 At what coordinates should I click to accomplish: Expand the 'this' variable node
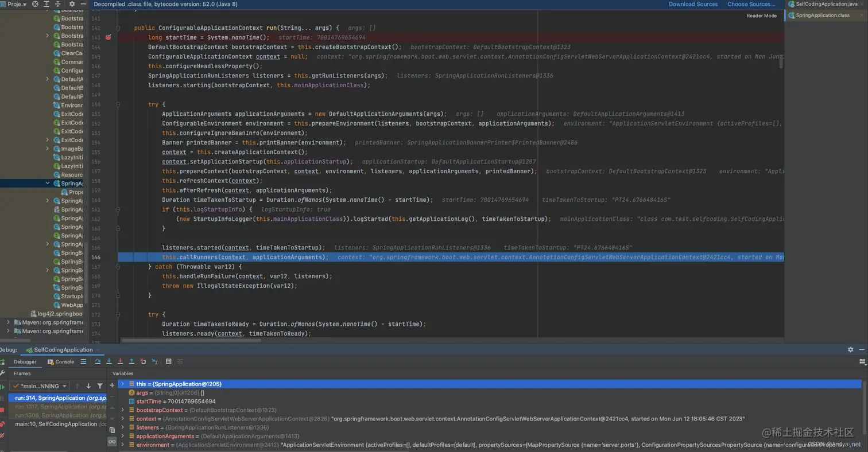point(122,384)
